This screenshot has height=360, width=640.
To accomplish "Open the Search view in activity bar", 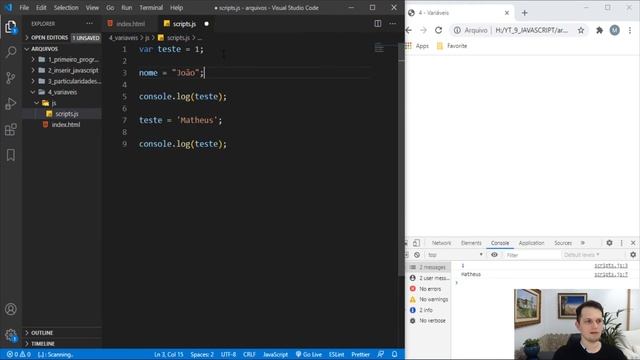I will 11,52.
